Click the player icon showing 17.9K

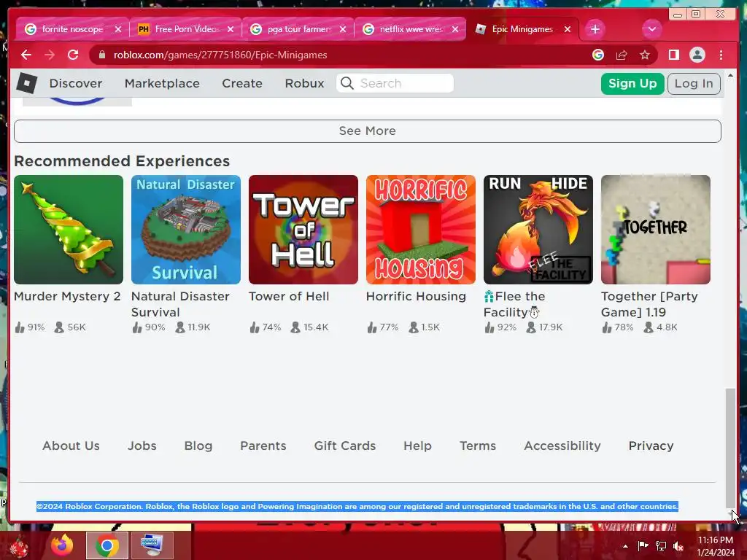[531, 327]
